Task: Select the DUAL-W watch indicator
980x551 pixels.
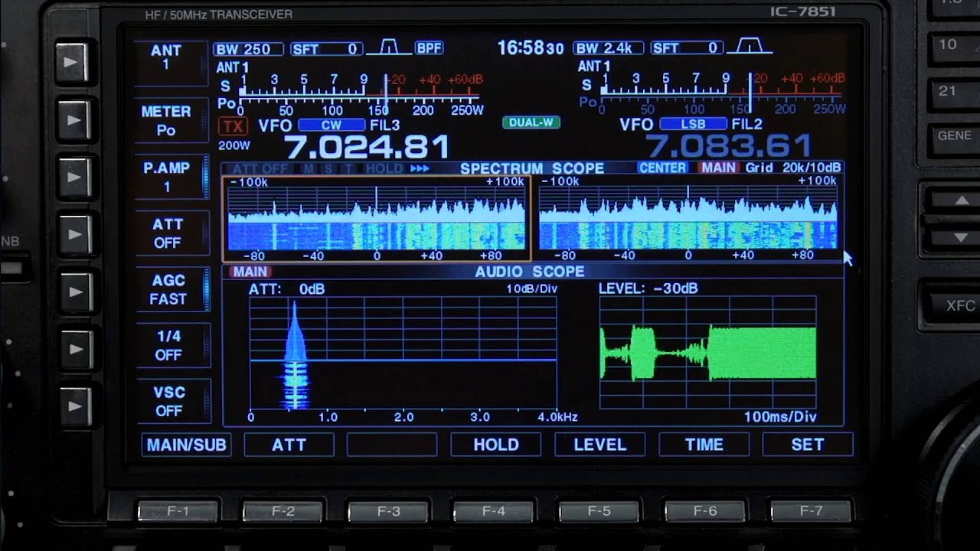Action: 531,122
